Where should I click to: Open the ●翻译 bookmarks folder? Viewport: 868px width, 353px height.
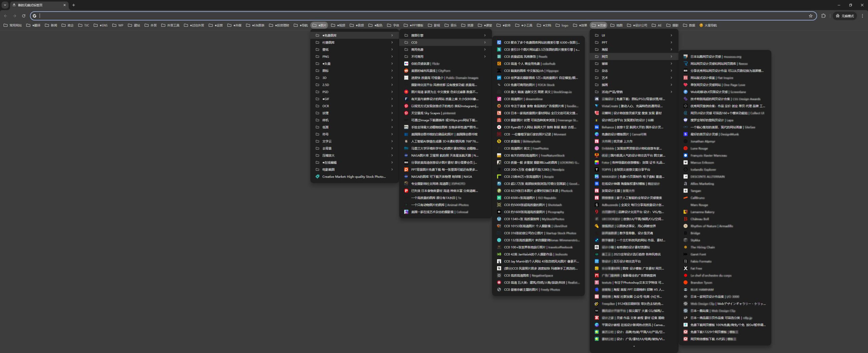point(33,25)
